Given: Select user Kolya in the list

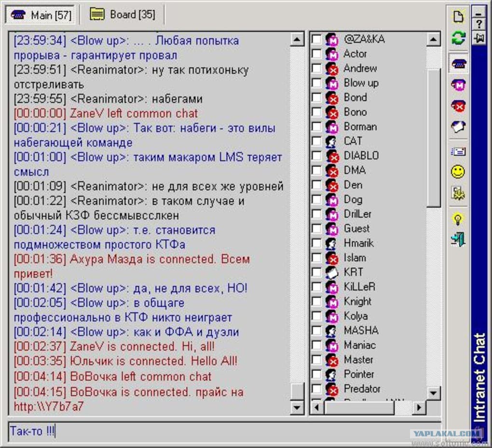Looking at the screenshot, I should pyautogui.click(x=356, y=316).
